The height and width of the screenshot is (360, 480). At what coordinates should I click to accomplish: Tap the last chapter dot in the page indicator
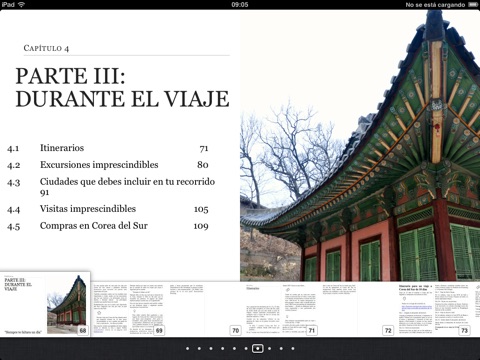click(x=293, y=348)
